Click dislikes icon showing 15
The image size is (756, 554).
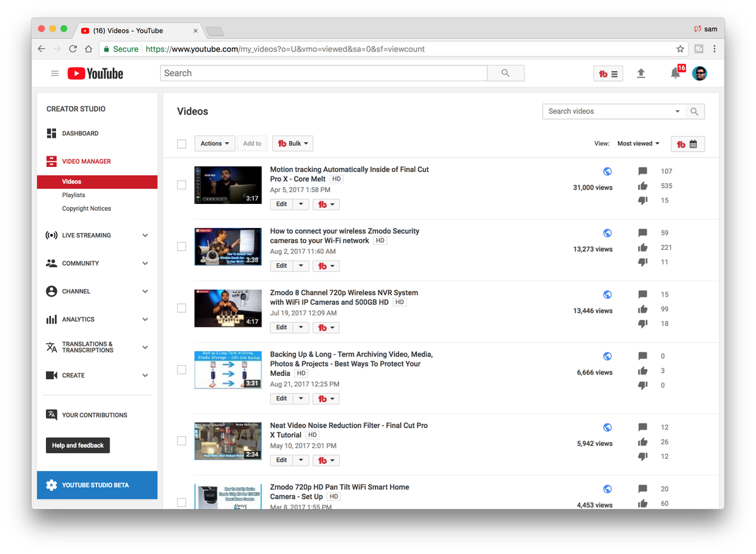pos(643,200)
